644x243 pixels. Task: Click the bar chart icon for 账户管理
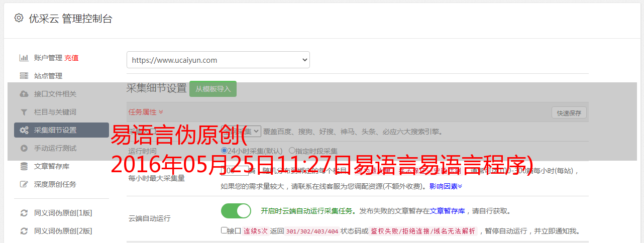tap(24, 58)
